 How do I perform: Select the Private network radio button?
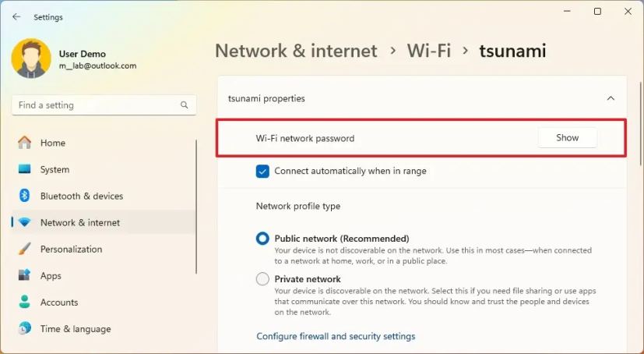(262, 279)
